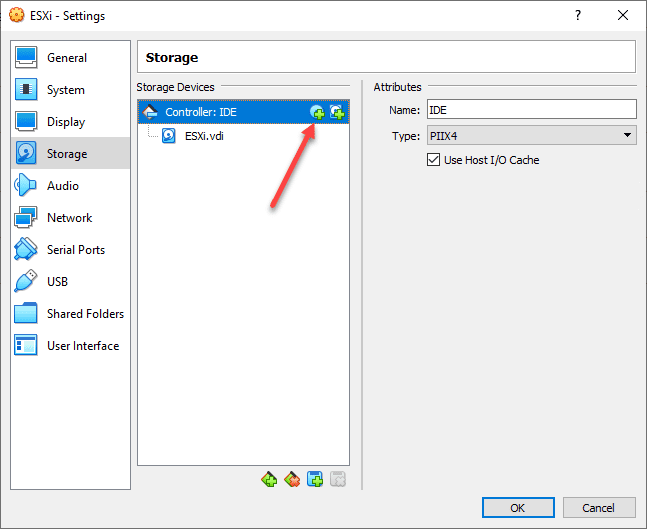The height and width of the screenshot is (529, 647).
Task: Open the Display settings page
Action: [x=71, y=122]
